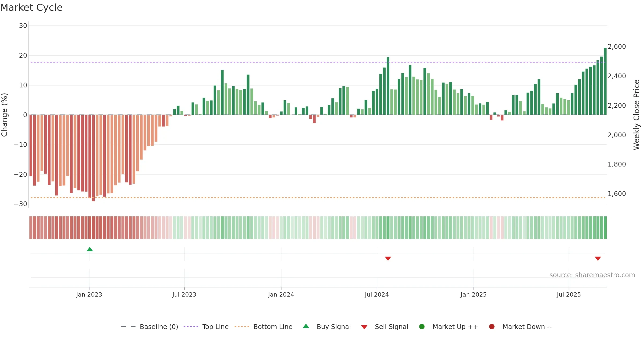Click the Jul 2024 x-axis label
Viewport: 644px width, 362px height.
coord(377,295)
